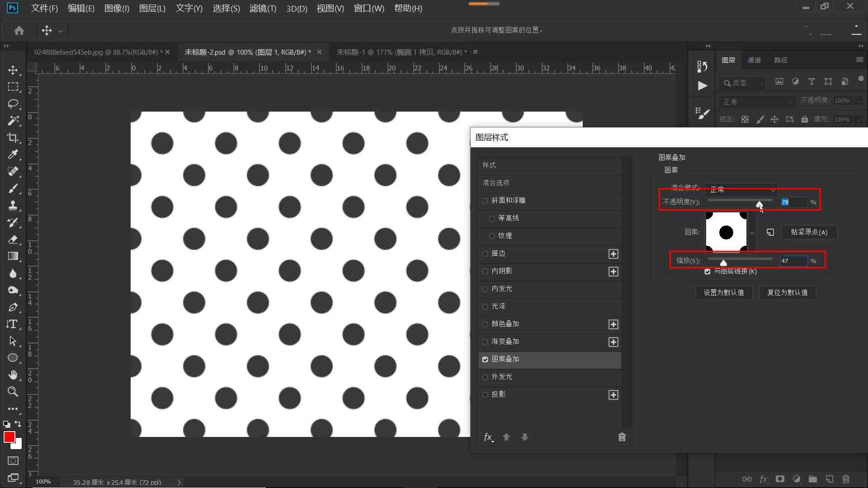Select the Zoom tool
The width and height of the screenshot is (868, 488).
click(13, 392)
